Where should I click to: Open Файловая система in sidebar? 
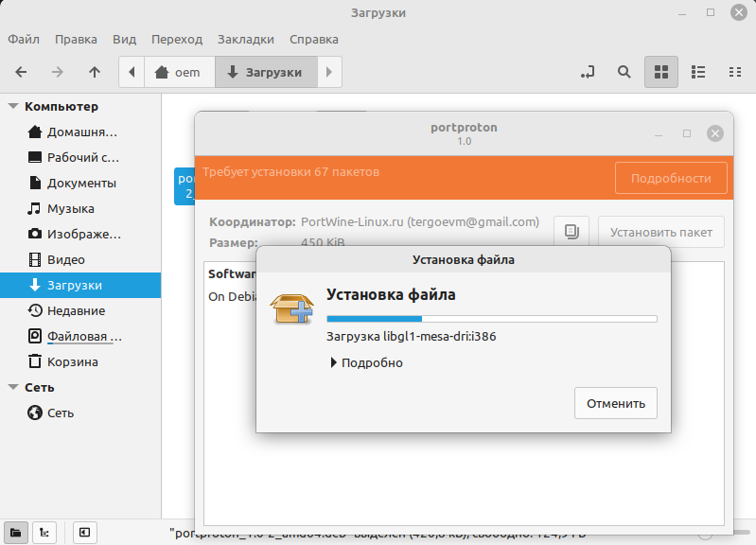(x=80, y=336)
